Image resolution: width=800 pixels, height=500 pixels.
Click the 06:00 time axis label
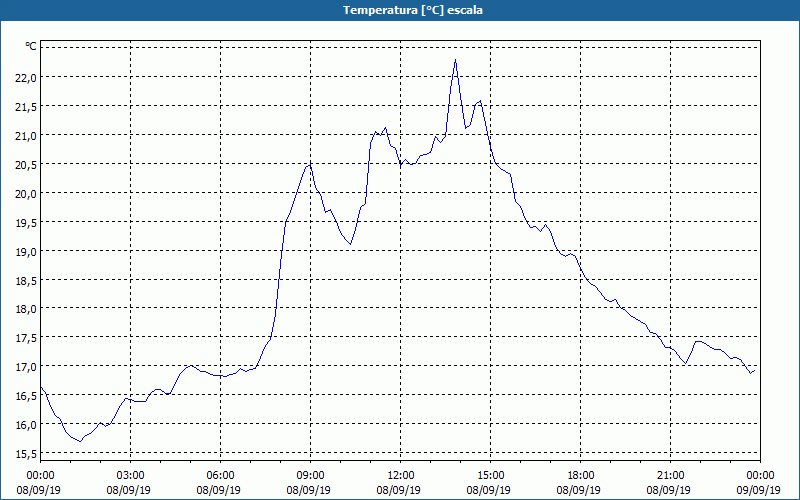[220, 476]
